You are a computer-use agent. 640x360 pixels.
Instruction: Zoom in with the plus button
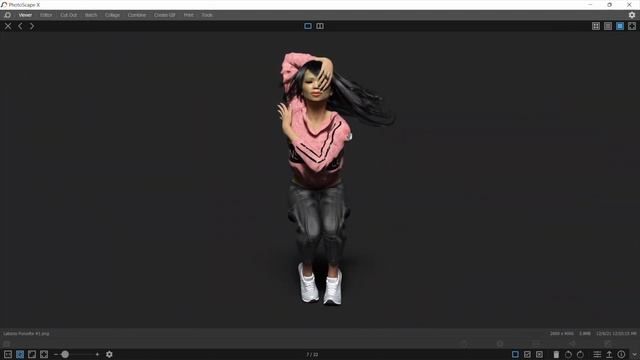pos(97,354)
